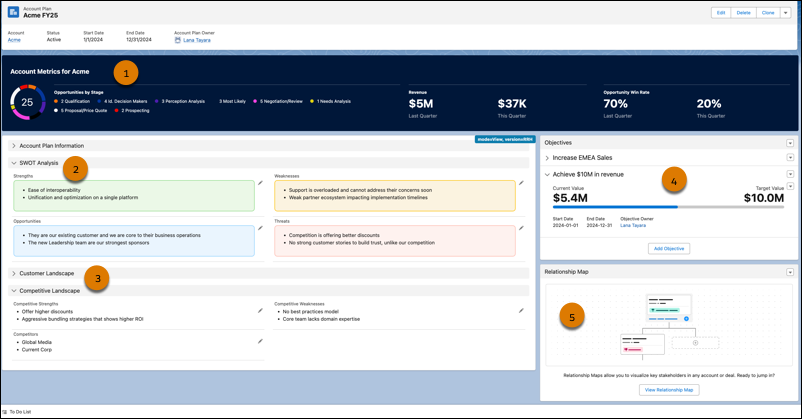Click pencil icon next to Opportunities box

[260, 229]
